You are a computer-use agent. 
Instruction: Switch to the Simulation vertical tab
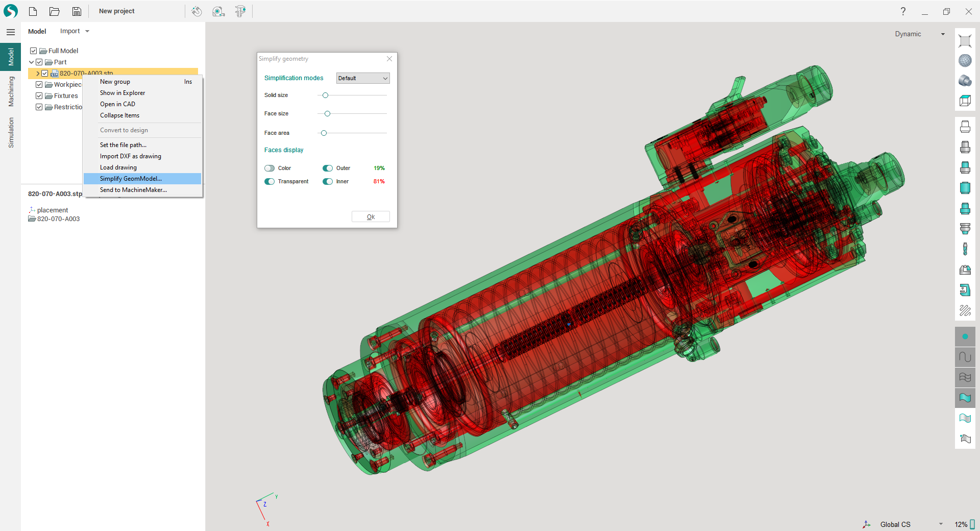click(x=11, y=133)
